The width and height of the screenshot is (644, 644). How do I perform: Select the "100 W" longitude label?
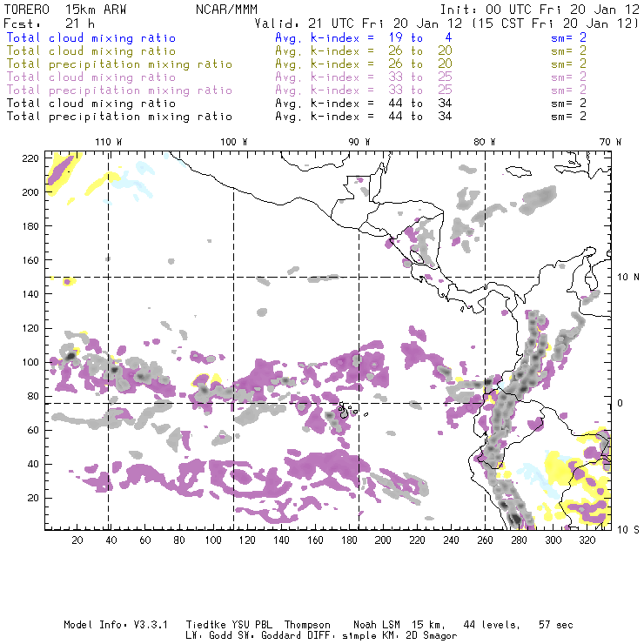(x=234, y=142)
